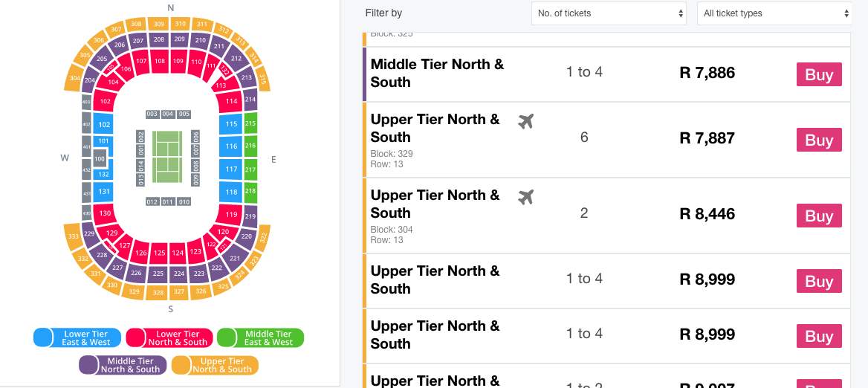Buy the R 8,446 Block 304 tickets
Viewport: 868px width, 388px height.
[819, 216]
